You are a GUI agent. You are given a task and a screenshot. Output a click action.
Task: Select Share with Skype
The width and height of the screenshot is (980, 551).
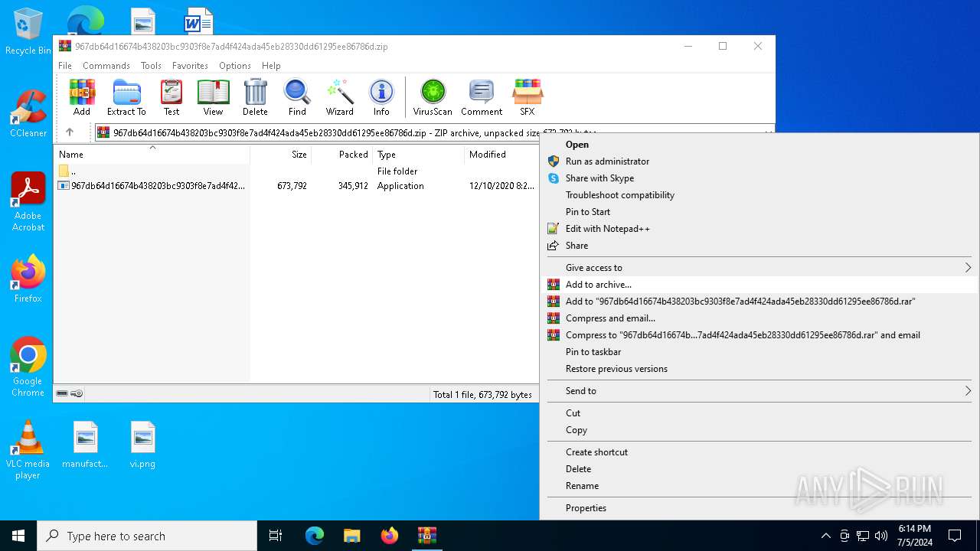click(x=759, y=178)
